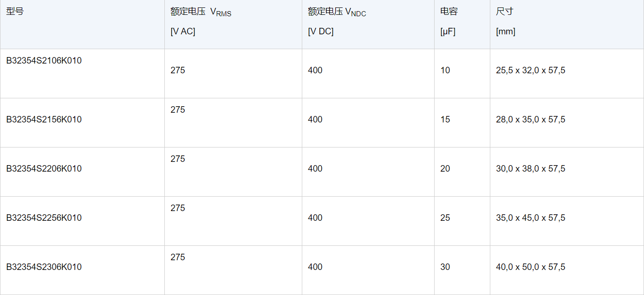Click the 10 µF capacitance cell
Image resolution: width=644 pixels, height=295 pixels.
click(x=445, y=71)
